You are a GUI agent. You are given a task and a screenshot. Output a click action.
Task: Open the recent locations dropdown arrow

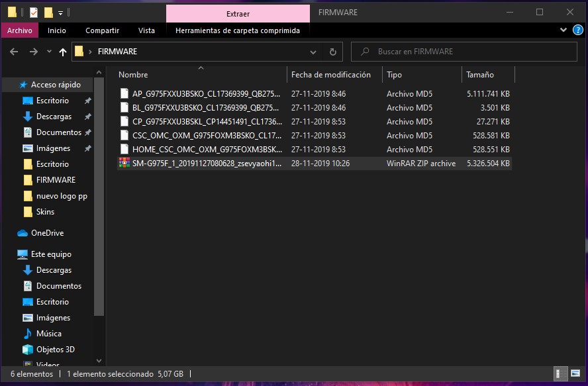point(49,52)
